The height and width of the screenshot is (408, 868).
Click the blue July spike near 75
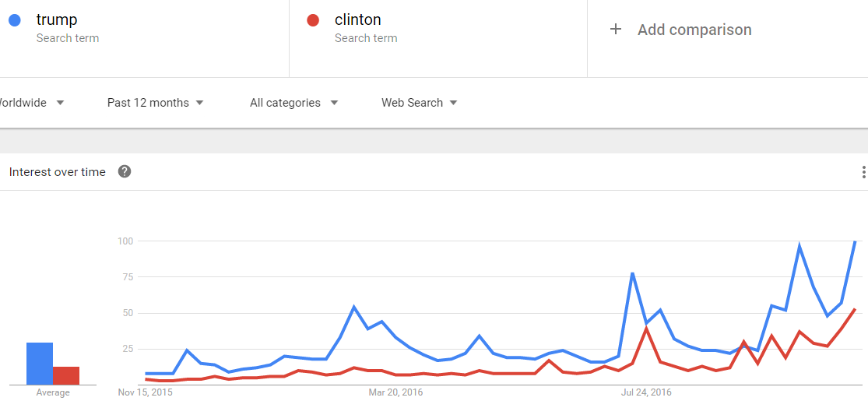point(632,273)
